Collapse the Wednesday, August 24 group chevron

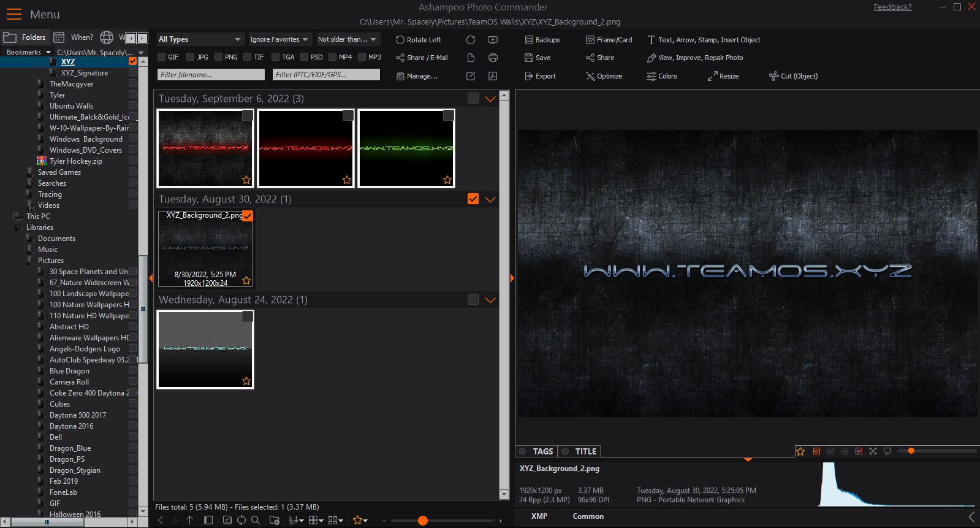490,300
